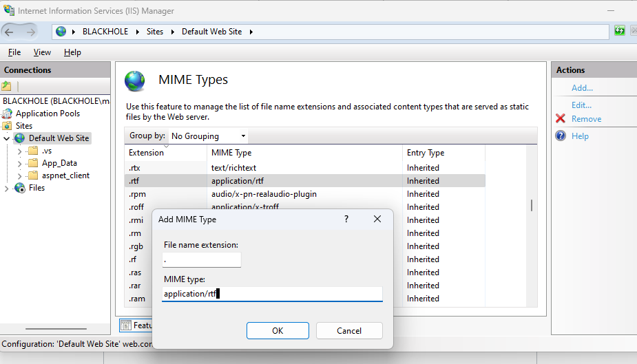The width and height of the screenshot is (637, 364).
Task: Click the MIME type input field
Action: coord(272,294)
